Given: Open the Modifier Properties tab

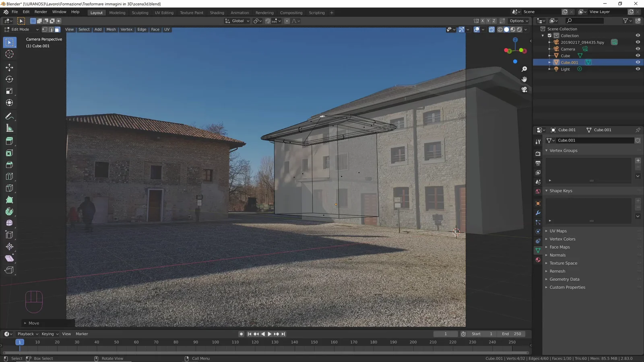Looking at the screenshot, I should (538, 213).
